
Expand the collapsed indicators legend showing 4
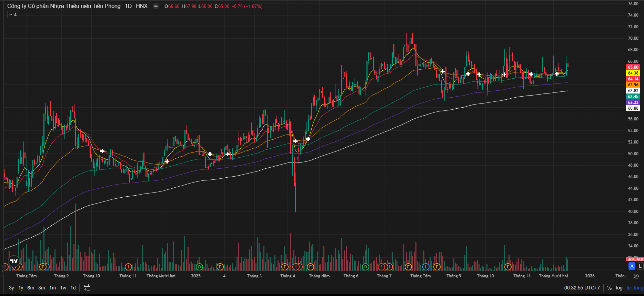point(13,14)
